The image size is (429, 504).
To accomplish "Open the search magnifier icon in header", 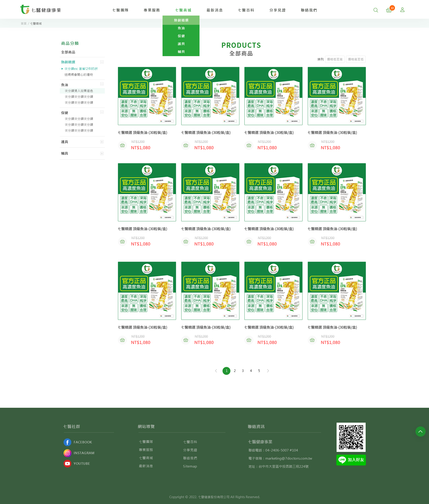I will pos(376,10).
